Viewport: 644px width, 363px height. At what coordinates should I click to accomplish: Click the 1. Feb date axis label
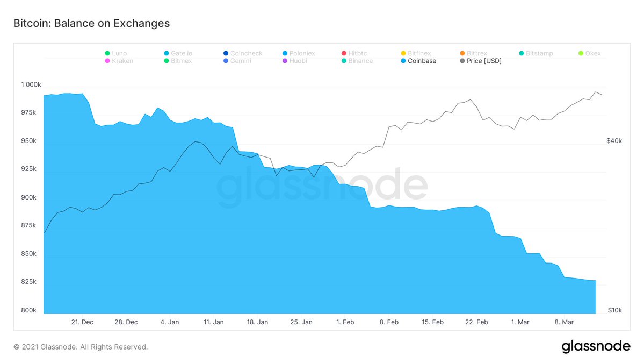pos(345,322)
